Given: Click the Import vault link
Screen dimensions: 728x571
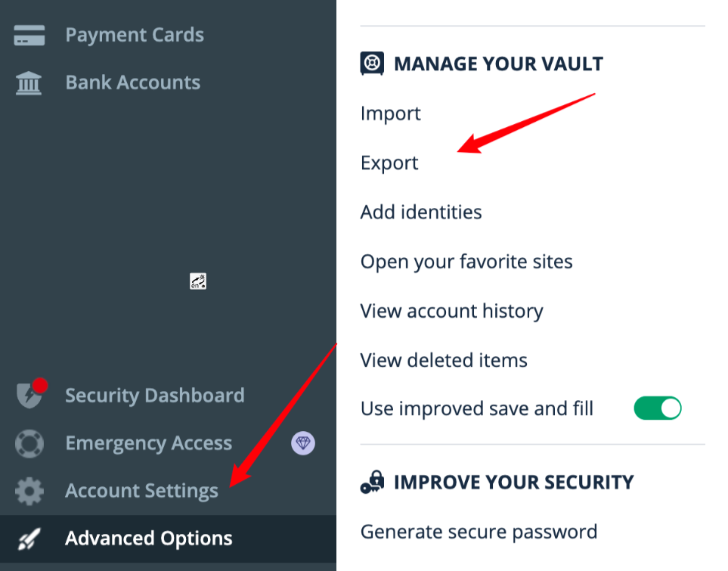Looking at the screenshot, I should (391, 113).
